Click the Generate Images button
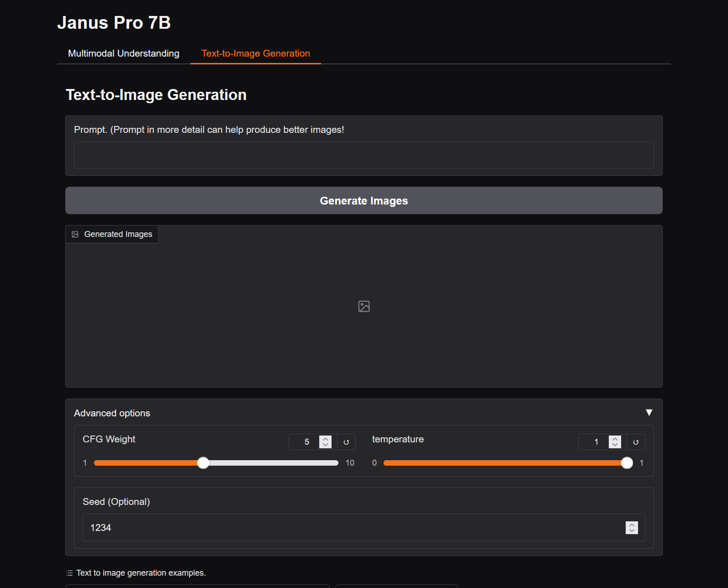Viewport: 728px width, 588px height. click(x=364, y=200)
